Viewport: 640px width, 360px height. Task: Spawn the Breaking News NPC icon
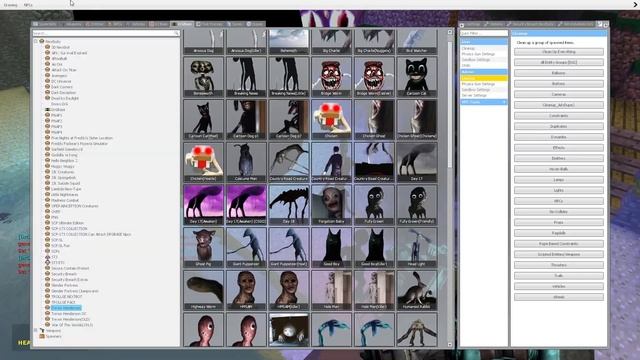click(x=246, y=77)
